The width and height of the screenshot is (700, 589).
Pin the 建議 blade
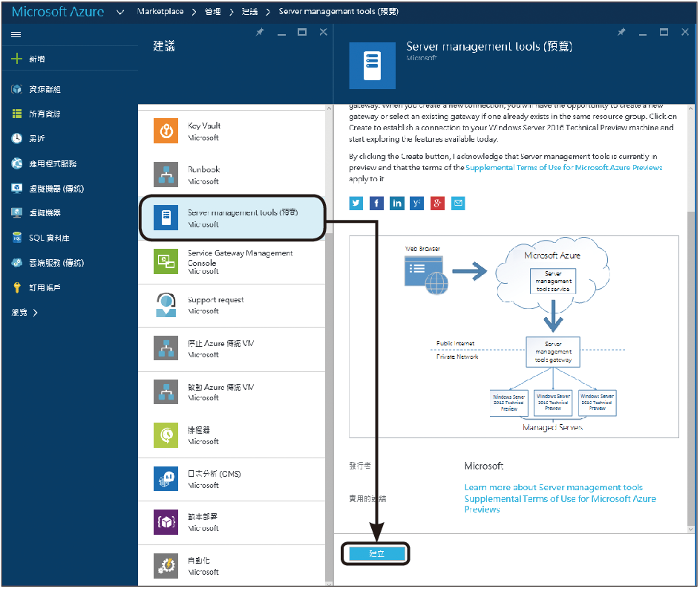(260, 32)
